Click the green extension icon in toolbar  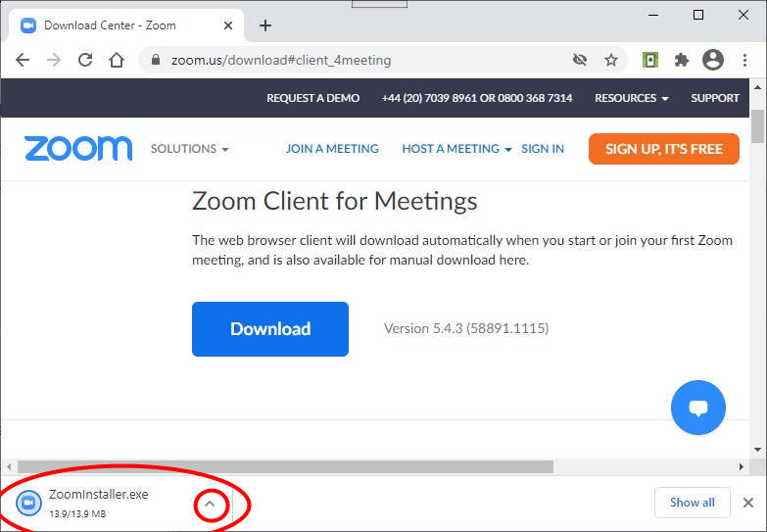[x=649, y=60]
